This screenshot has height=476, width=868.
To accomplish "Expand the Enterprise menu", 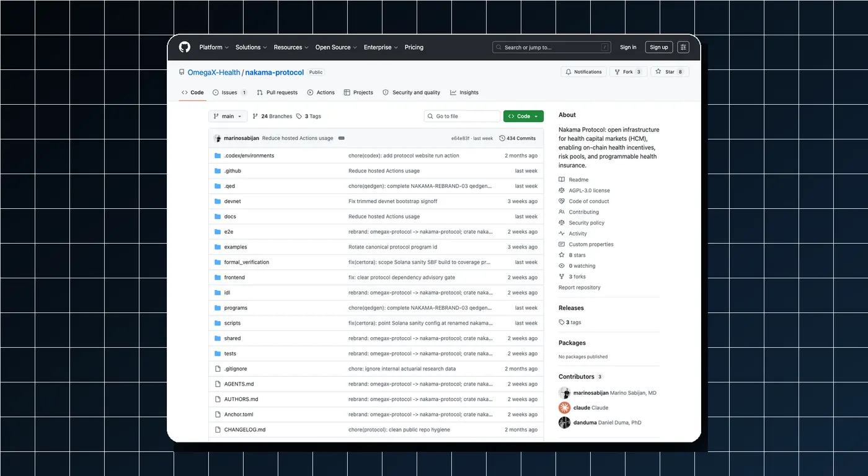I will click(x=381, y=47).
